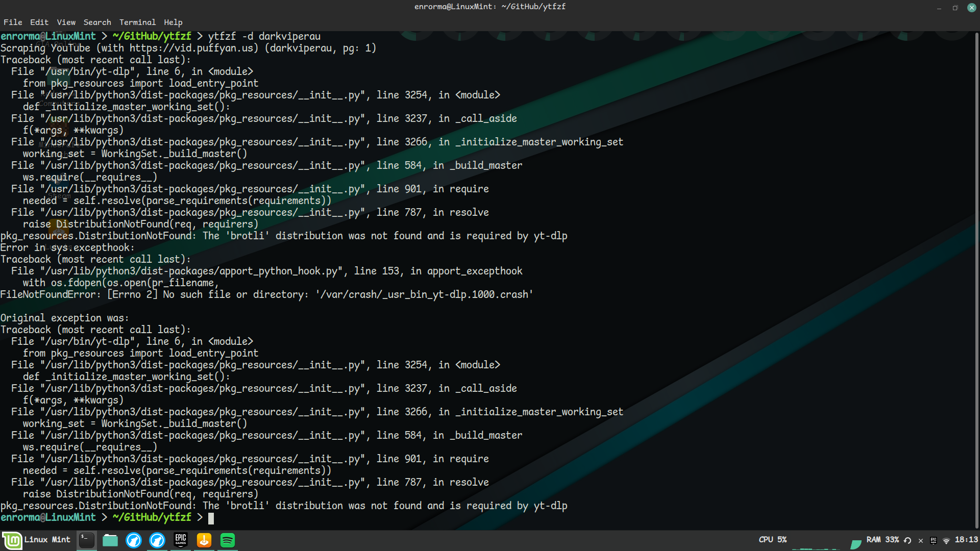The image size is (980, 551).
Task: Click the first LibreWolf browser icon
Action: (134, 540)
